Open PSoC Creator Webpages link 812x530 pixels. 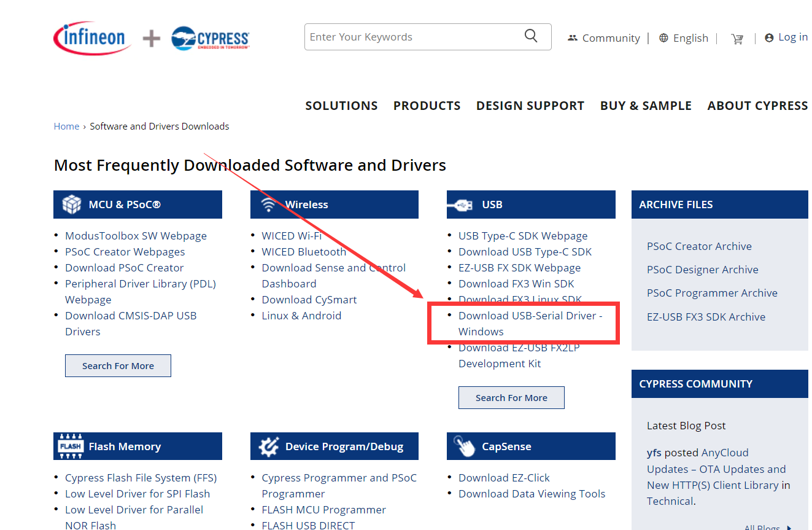click(x=125, y=252)
